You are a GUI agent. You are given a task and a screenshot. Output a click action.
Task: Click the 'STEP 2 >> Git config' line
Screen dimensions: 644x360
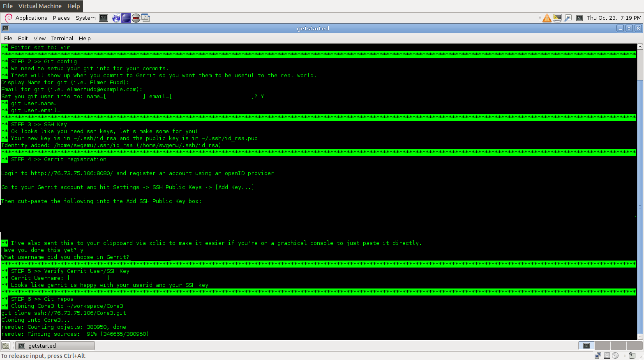[x=44, y=61]
